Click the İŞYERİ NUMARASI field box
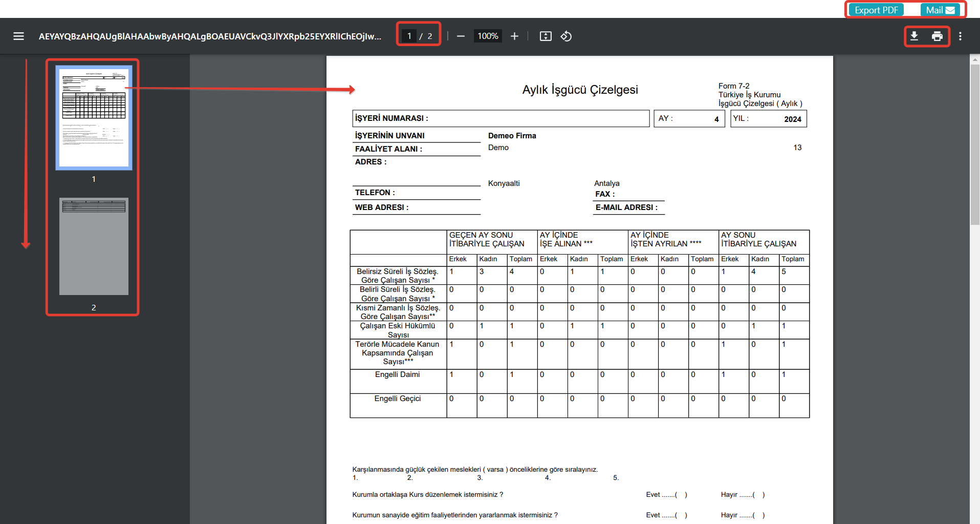The width and height of the screenshot is (980, 524). click(x=500, y=118)
